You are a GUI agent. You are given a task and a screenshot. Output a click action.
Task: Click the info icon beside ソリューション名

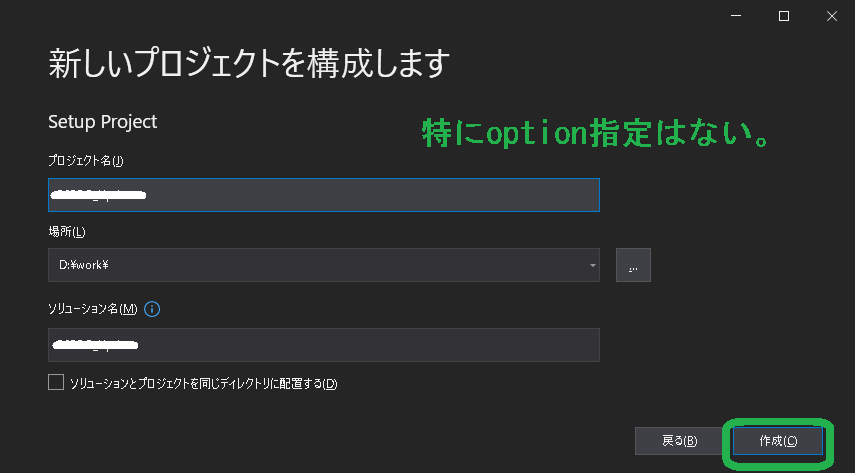point(152,309)
